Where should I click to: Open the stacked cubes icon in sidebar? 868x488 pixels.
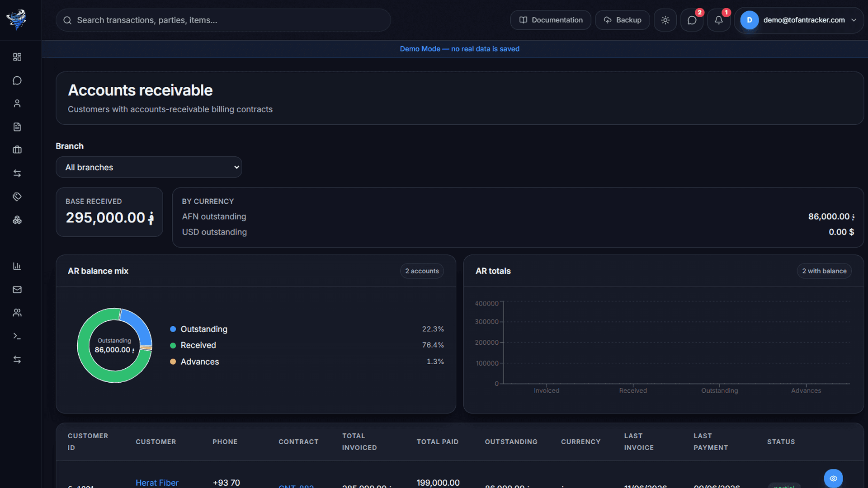(x=17, y=220)
